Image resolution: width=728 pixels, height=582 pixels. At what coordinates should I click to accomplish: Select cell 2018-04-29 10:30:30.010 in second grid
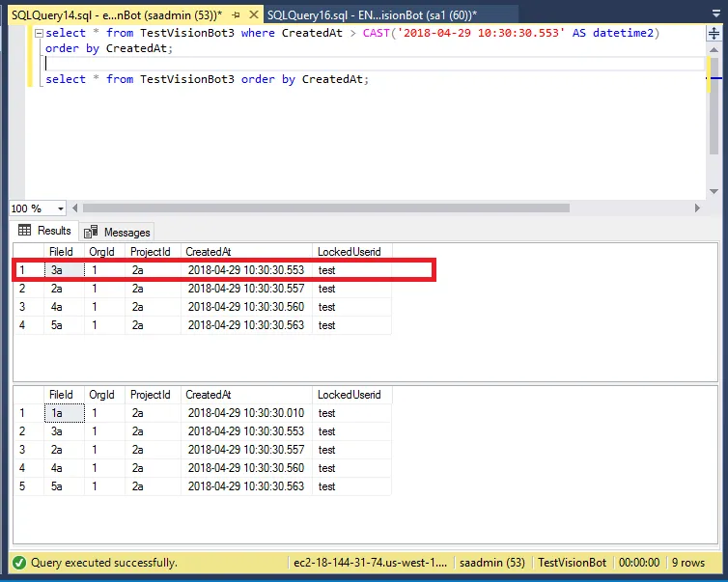point(246,413)
